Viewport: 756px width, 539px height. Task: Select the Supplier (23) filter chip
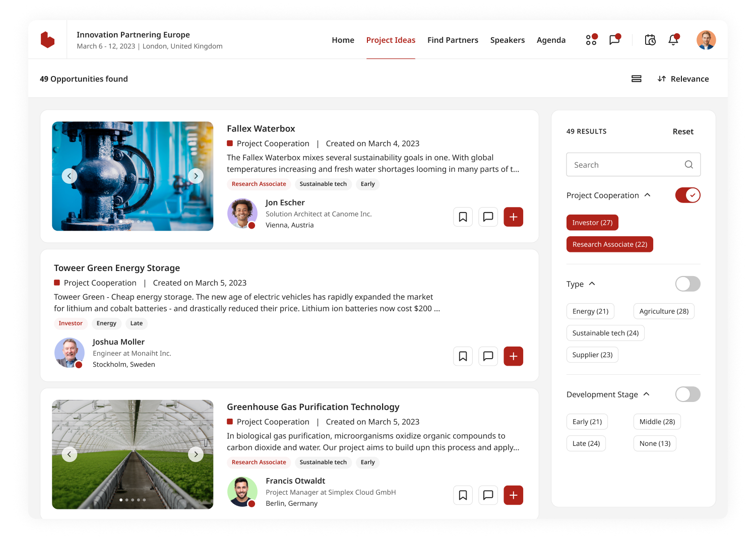click(593, 355)
